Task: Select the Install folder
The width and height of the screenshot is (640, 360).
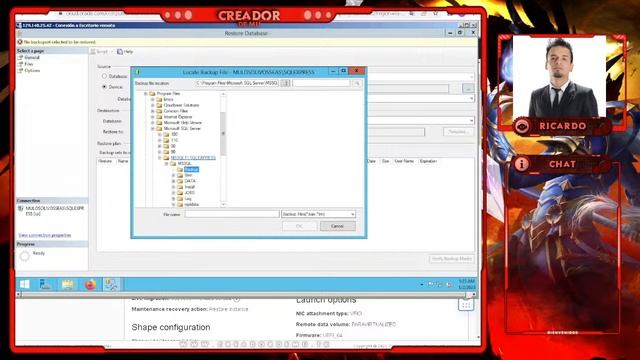Action: tap(189, 187)
